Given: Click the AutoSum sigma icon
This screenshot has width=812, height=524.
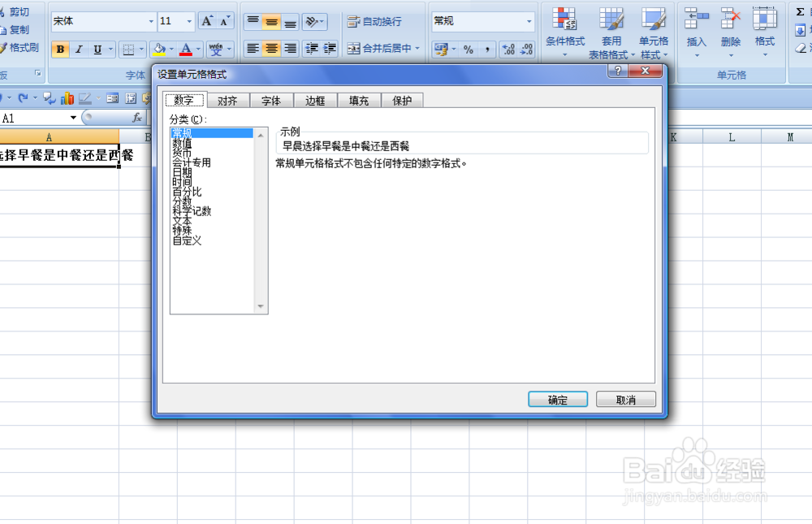Looking at the screenshot, I should tap(801, 12).
